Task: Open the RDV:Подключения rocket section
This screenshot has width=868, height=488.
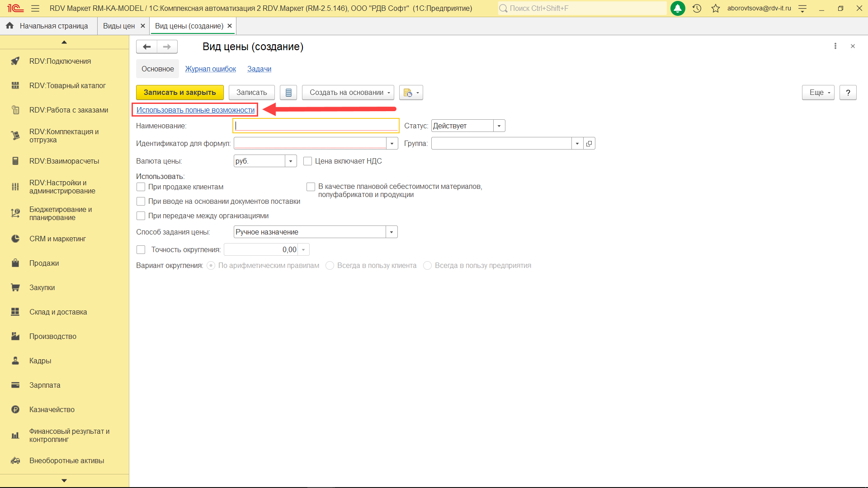Action: coord(60,61)
